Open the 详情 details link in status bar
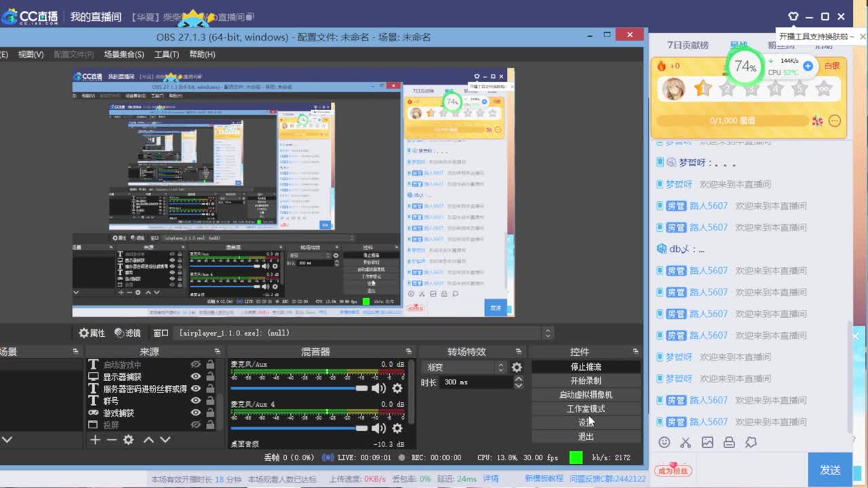The height and width of the screenshot is (488, 868). click(491, 479)
